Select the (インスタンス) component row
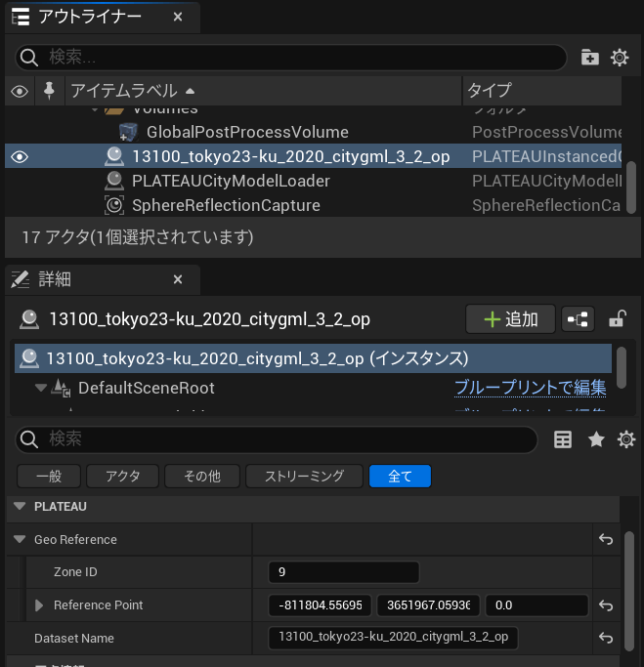The height and width of the screenshot is (667, 644). pos(313,358)
